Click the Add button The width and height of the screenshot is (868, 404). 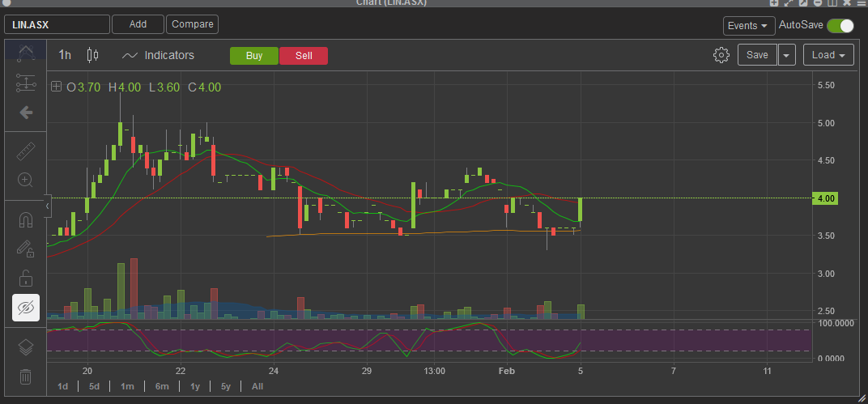point(138,24)
